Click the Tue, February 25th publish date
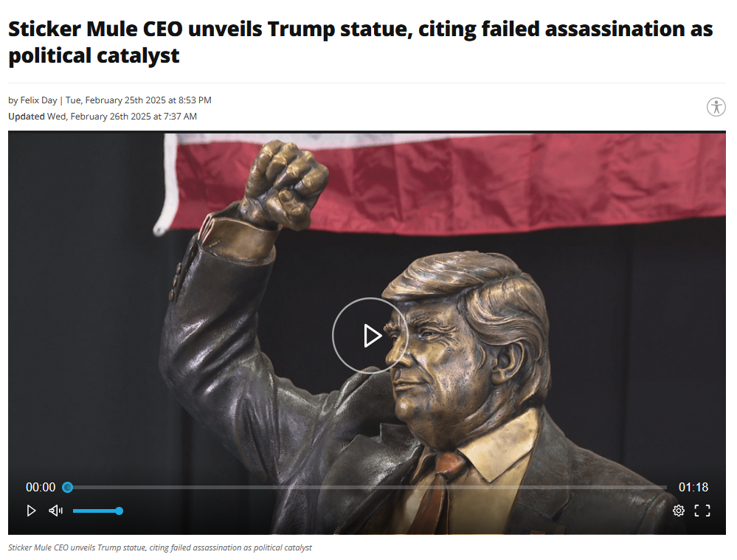 coord(138,100)
